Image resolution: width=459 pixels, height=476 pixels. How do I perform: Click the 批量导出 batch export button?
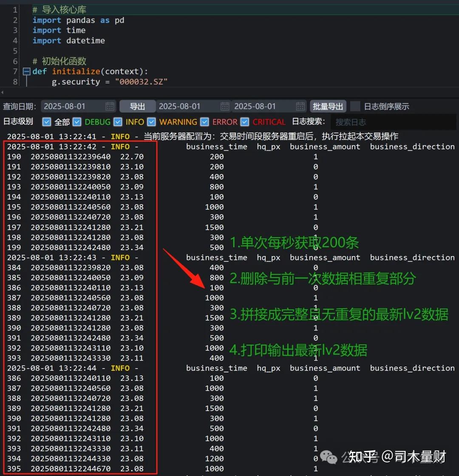pos(328,106)
